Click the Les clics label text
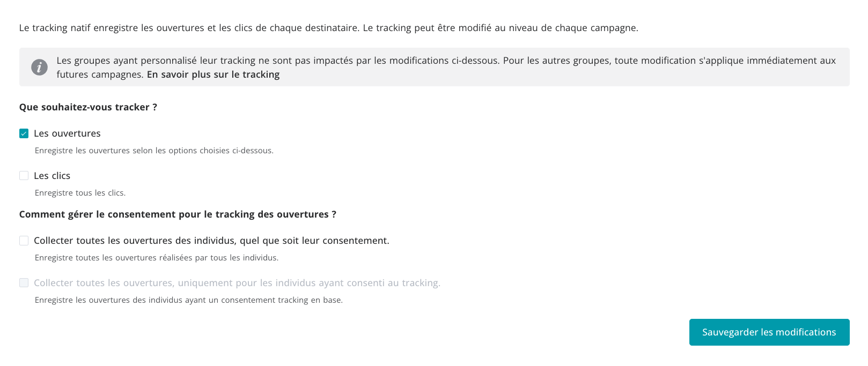 coord(52,176)
